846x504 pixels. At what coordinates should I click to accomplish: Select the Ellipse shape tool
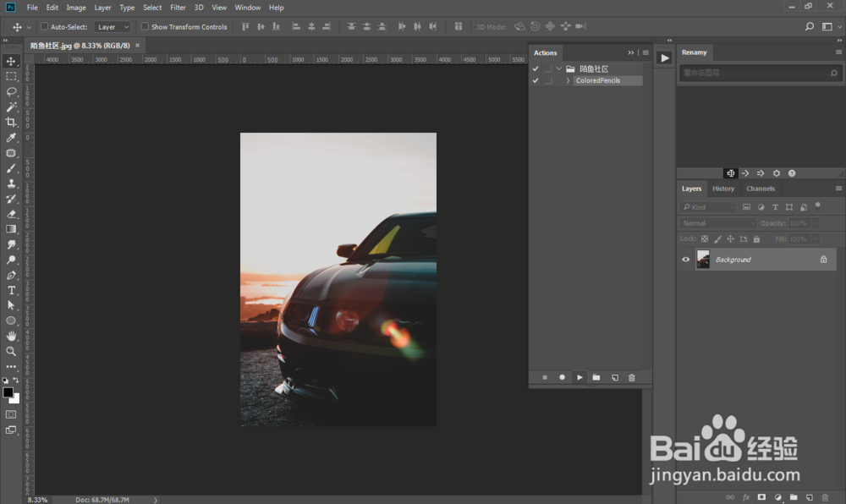pyautogui.click(x=11, y=320)
